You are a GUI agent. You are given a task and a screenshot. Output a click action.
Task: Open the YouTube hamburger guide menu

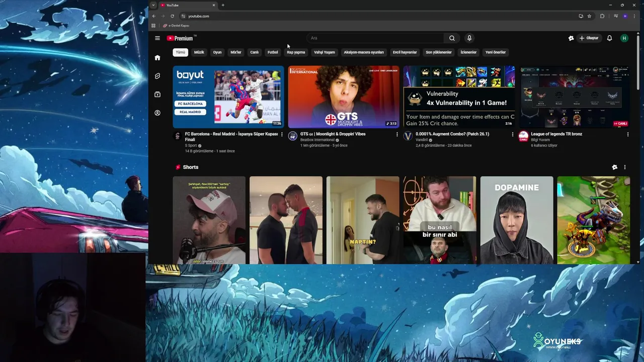(157, 38)
